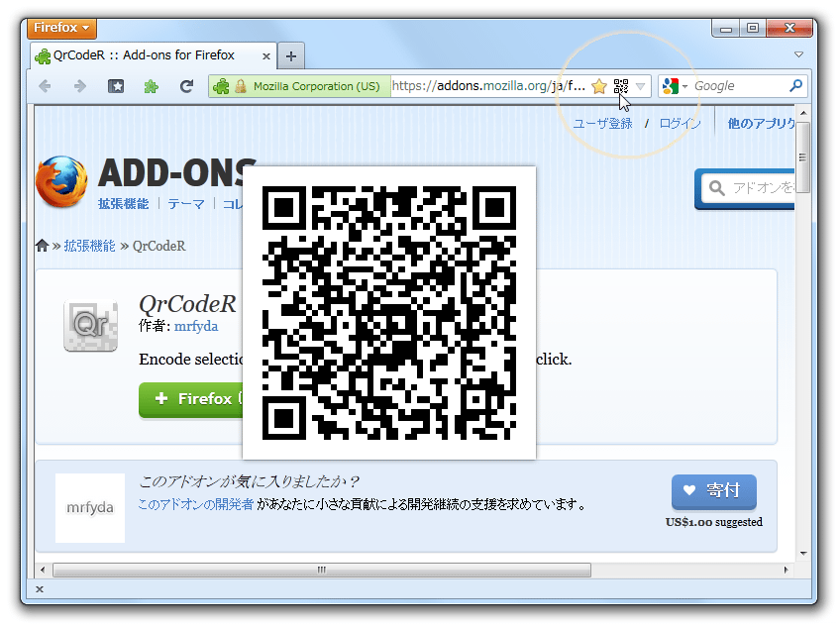
Task: Click the add-on search field
Action: [750, 188]
